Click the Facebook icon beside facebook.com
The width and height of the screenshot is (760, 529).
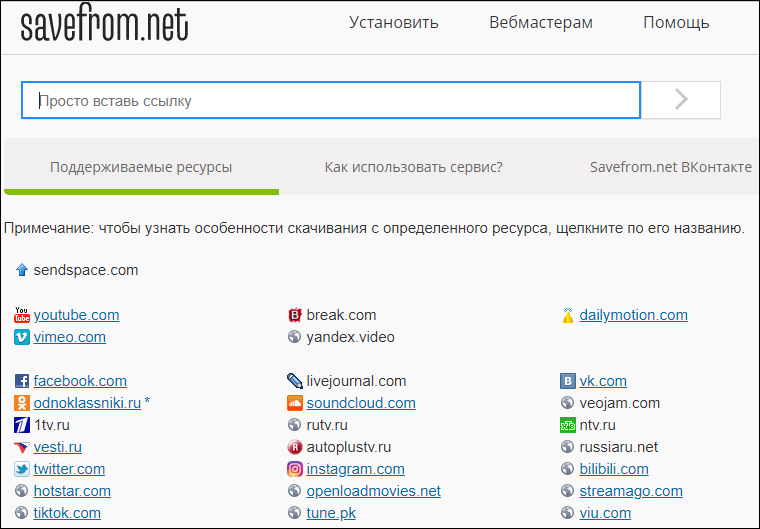(x=22, y=381)
